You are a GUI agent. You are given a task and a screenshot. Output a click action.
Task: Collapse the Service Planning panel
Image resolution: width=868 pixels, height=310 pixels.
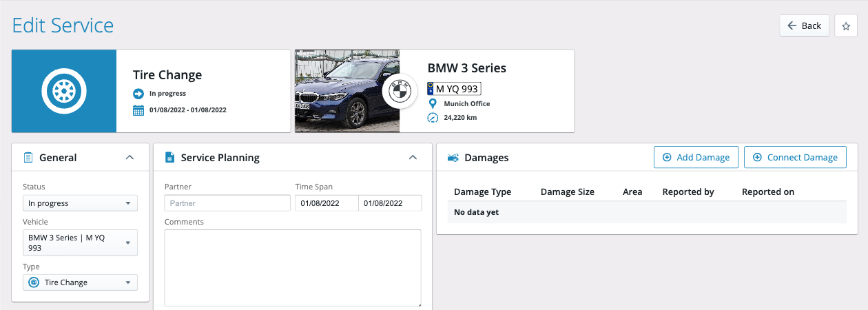[413, 158]
